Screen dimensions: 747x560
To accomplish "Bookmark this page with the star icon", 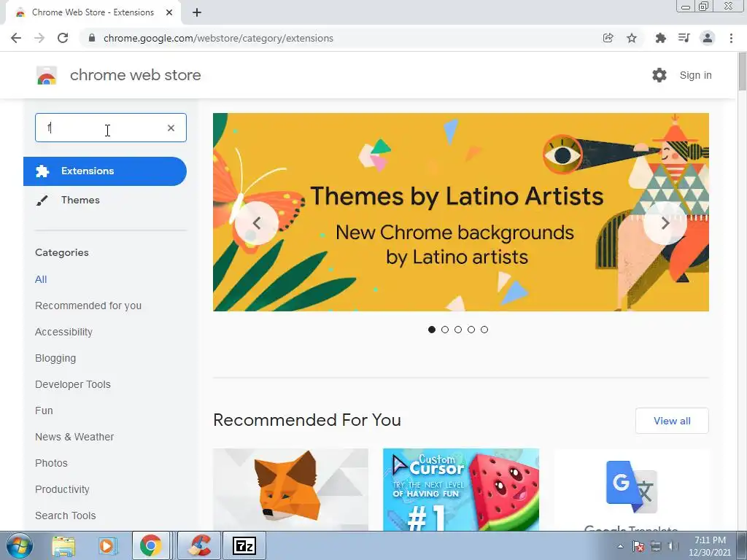I will (632, 38).
